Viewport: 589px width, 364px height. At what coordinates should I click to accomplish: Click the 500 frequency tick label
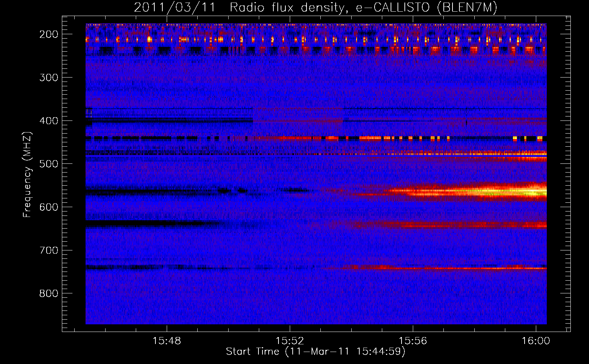pos(49,164)
